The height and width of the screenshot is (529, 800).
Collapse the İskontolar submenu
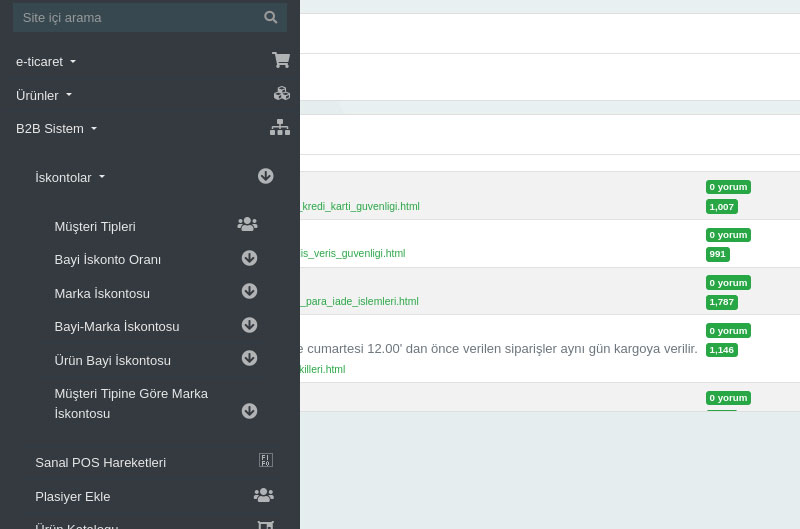(x=70, y=178)
